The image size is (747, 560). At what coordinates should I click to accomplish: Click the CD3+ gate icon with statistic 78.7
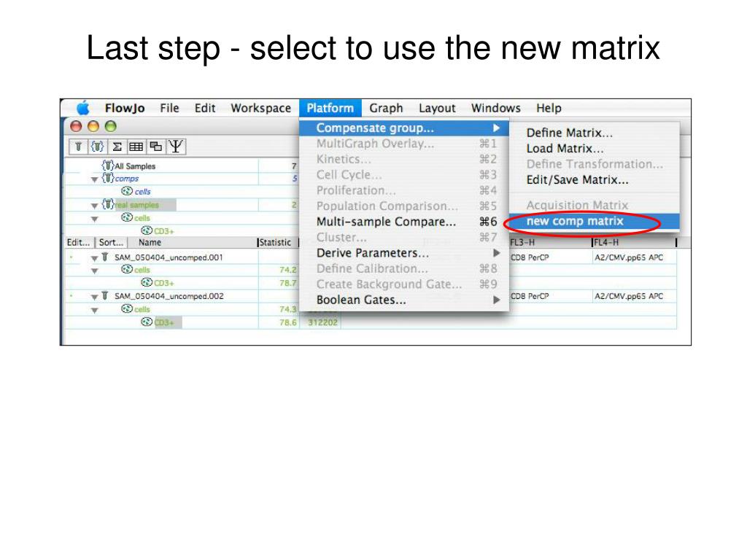(147, 282)
